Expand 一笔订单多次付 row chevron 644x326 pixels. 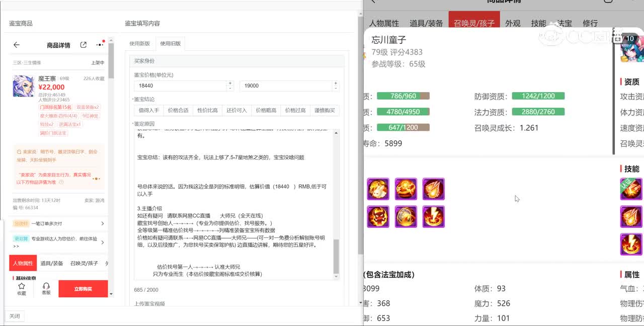coord(103,223)
